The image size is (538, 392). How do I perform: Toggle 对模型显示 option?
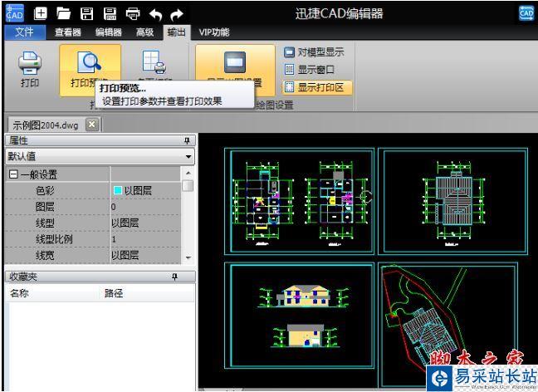pyautogui.click(x=314, y=52)
